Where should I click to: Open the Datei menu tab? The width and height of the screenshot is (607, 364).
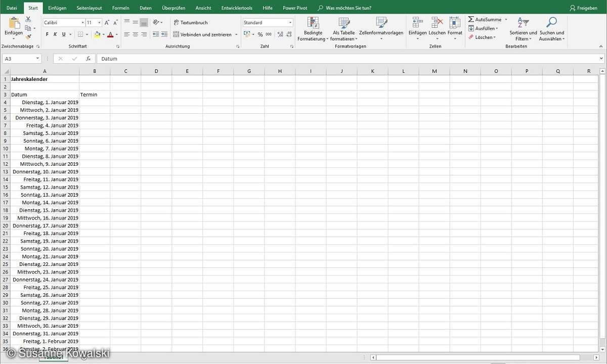[12, 8]
